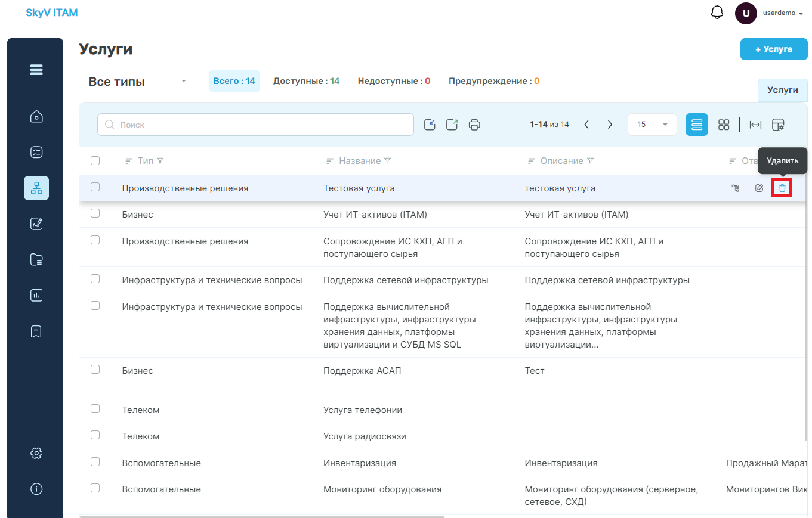Click into the Поиск search field
This screenshot has height=518, width=812.
[255, 125]
